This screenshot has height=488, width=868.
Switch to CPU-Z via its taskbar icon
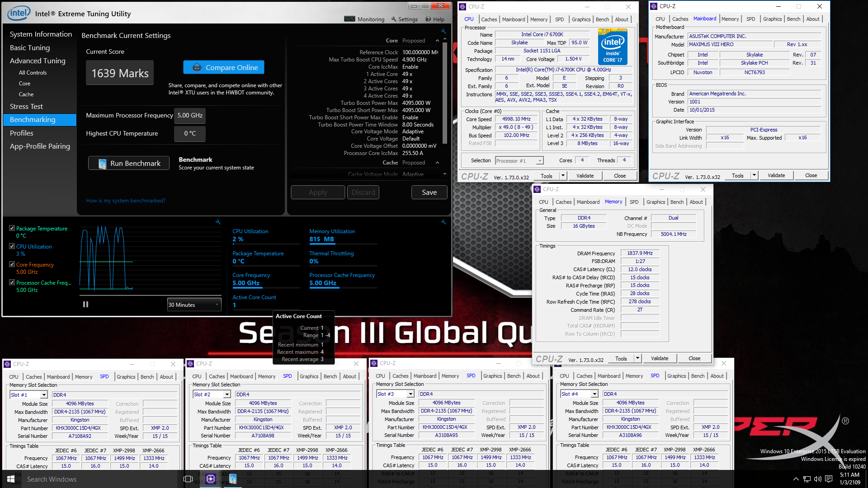pos(211,479)
